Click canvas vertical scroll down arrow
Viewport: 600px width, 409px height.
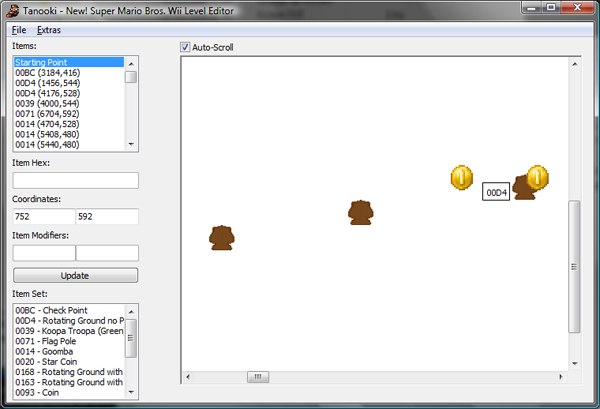click(575, 363)
